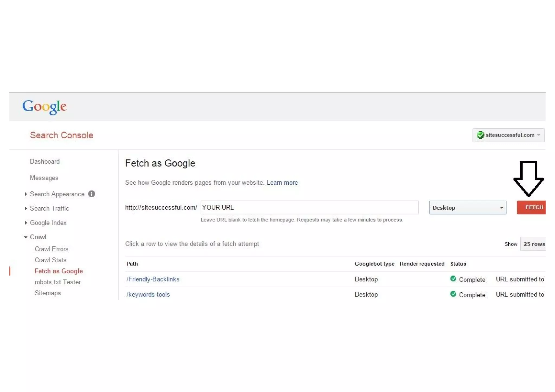Click the Search Appearance info icon
Image resolution: width=555 pixels, height=392 pixels.
(x=92, y=194)
